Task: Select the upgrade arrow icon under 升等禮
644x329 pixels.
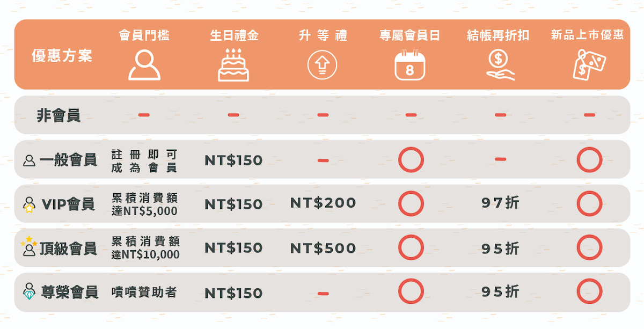Action: pyautogui.click(x=322, y=65)
